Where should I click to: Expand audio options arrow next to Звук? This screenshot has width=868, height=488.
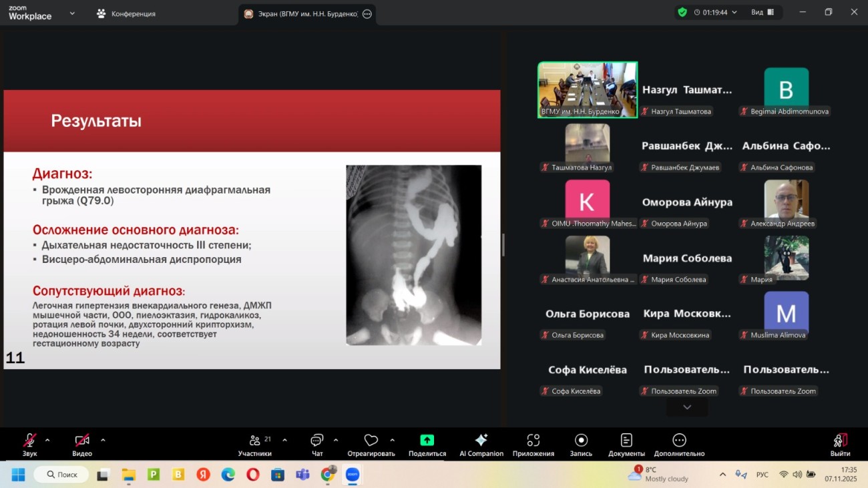tap(47, 441)
